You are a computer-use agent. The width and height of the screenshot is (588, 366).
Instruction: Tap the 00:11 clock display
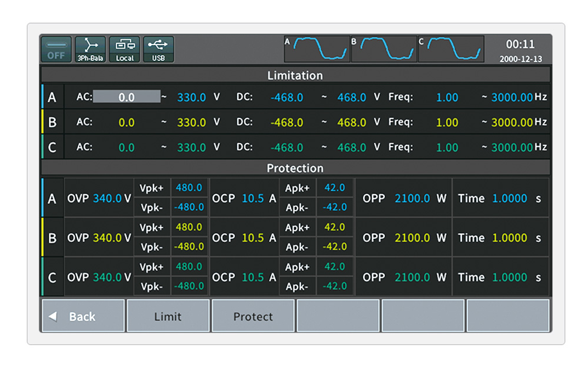520,44
